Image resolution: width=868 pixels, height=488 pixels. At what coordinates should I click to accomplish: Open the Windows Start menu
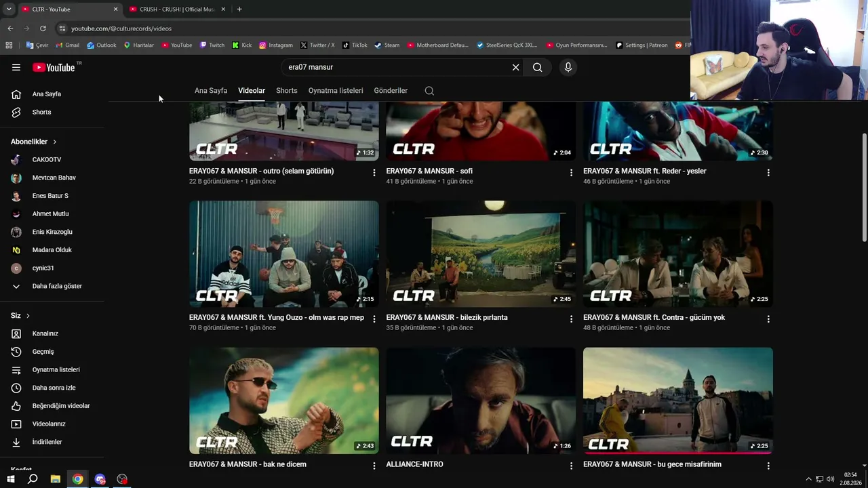(10, 479)
